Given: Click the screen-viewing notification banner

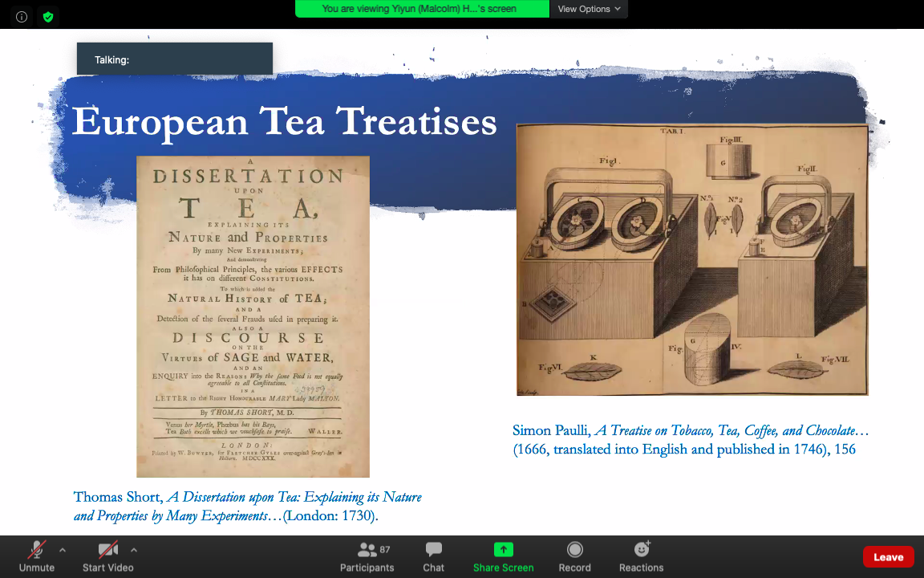Looking at the screenshot, I should coord(422,9).
